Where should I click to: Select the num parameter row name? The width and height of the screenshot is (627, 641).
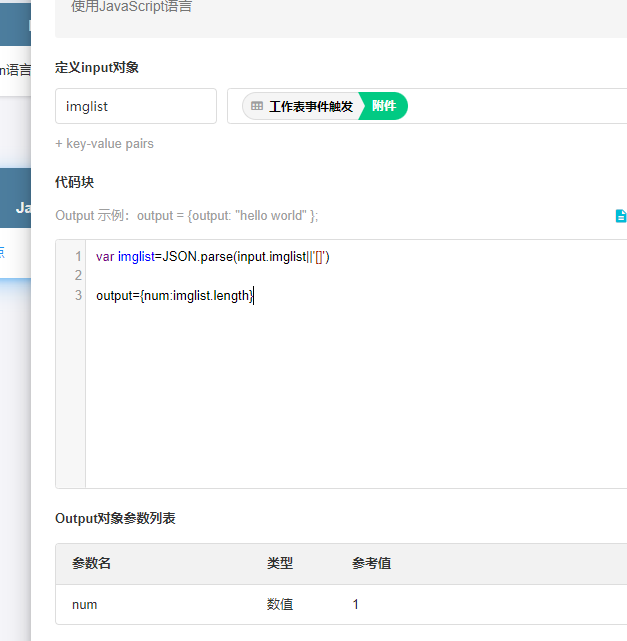tap(85, 605)
